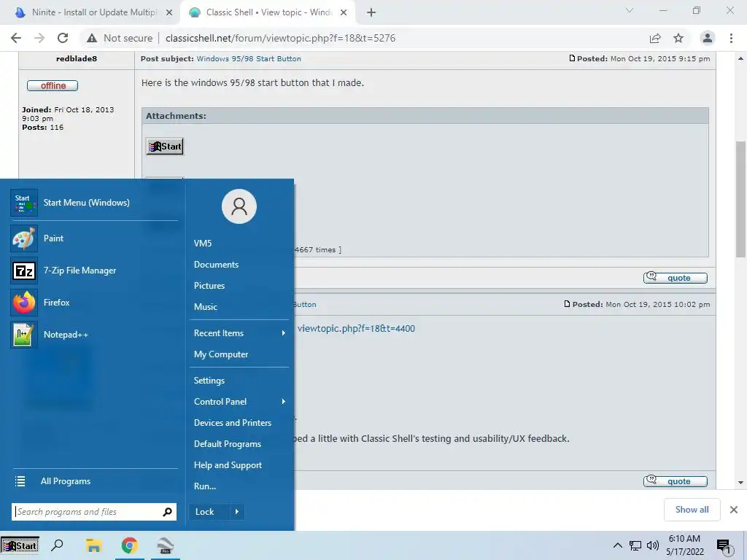Expand the Recent Items submenu arrow
The height and width of the screenshot is (560, 747).
point(284,333)
